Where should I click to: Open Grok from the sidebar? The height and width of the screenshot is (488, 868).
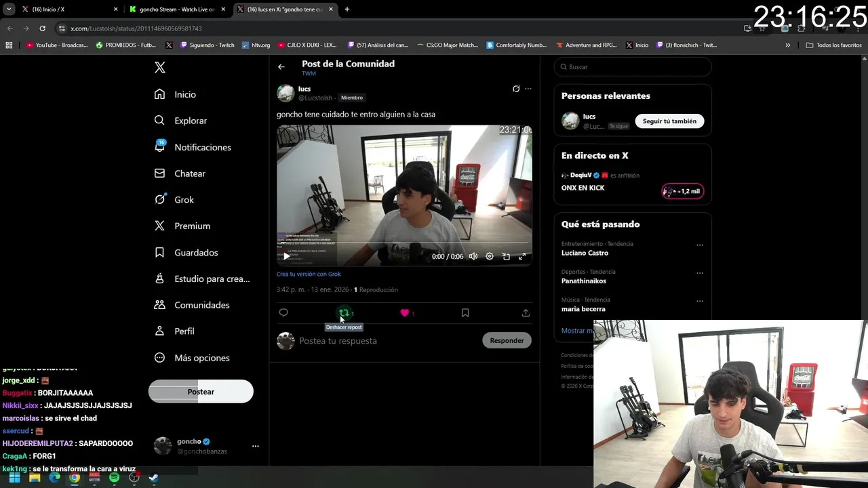[174, 199]
